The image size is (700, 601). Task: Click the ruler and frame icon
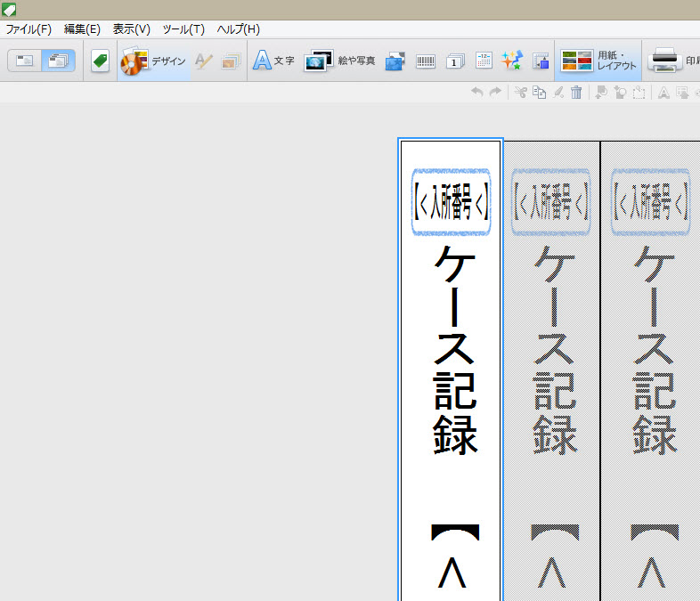point(540,61)
